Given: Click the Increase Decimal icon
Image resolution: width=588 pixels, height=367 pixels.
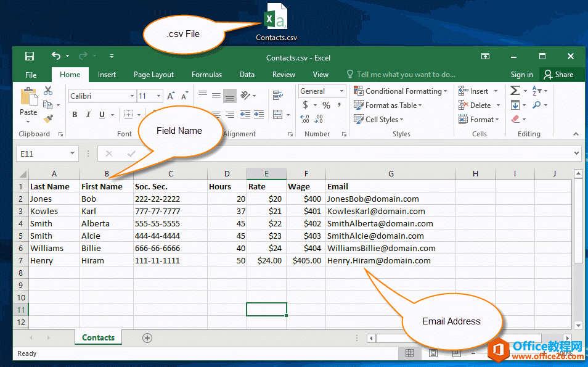Looking at the screenshot, I should [304, 118].
